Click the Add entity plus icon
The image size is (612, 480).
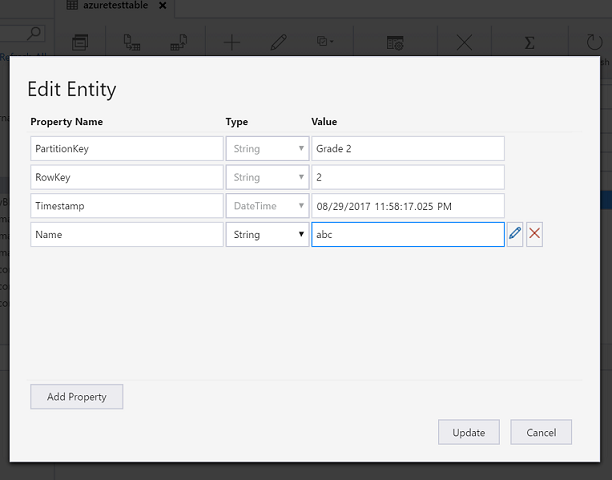232,43
